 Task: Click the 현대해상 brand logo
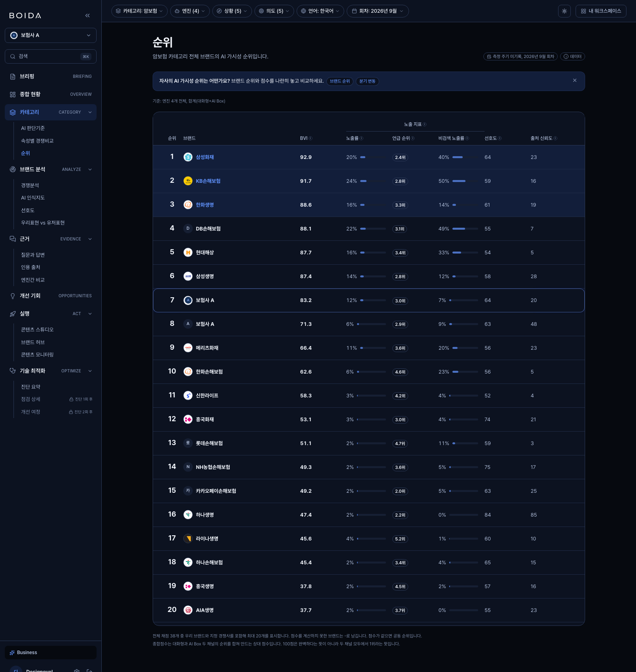(188, 252)
